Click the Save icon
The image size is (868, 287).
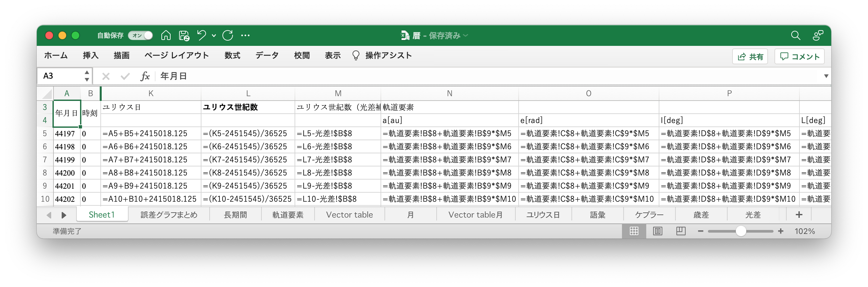184,35
